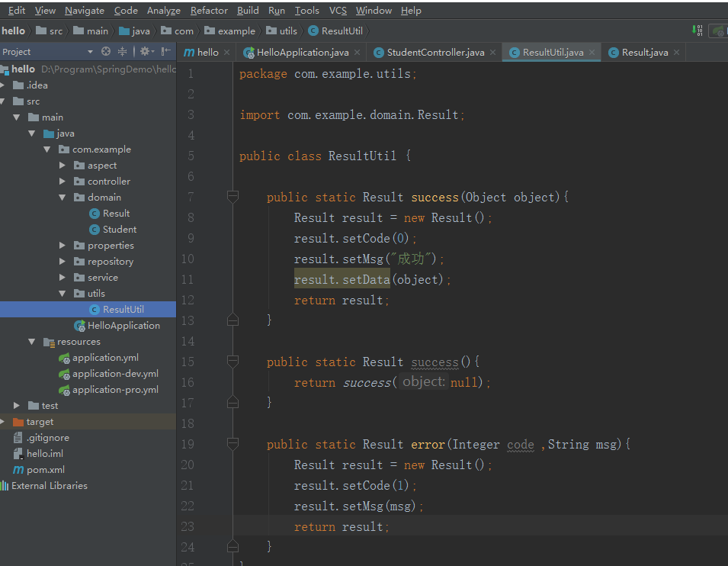Open the pom.xml Maven file
The height and width of the screenshot is (566, 728).
45,470
